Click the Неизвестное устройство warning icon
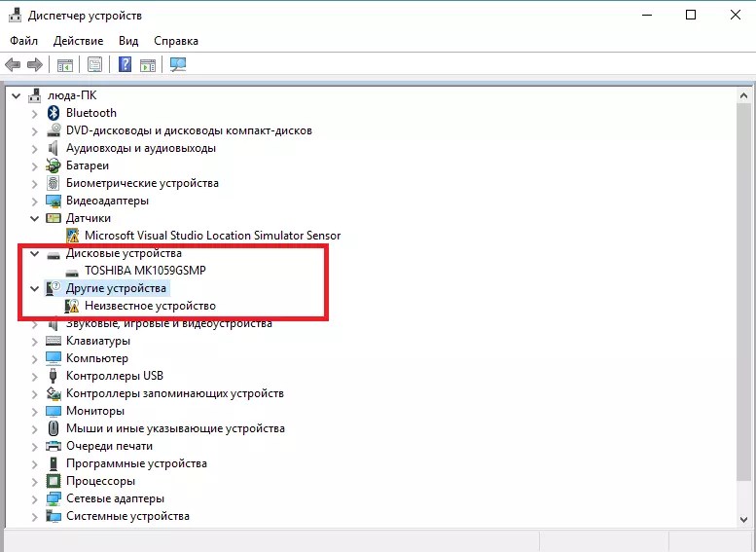 pyautogui.click(x=72, y=306)
